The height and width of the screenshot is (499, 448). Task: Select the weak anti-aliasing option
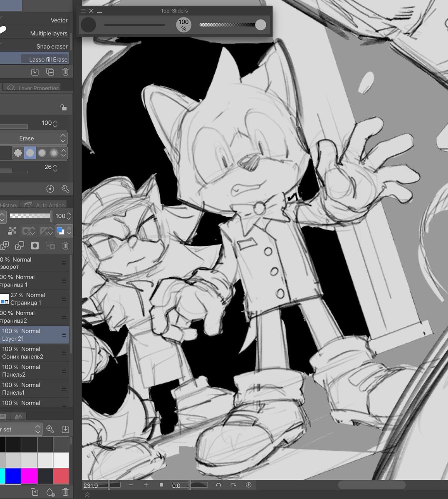30,153
